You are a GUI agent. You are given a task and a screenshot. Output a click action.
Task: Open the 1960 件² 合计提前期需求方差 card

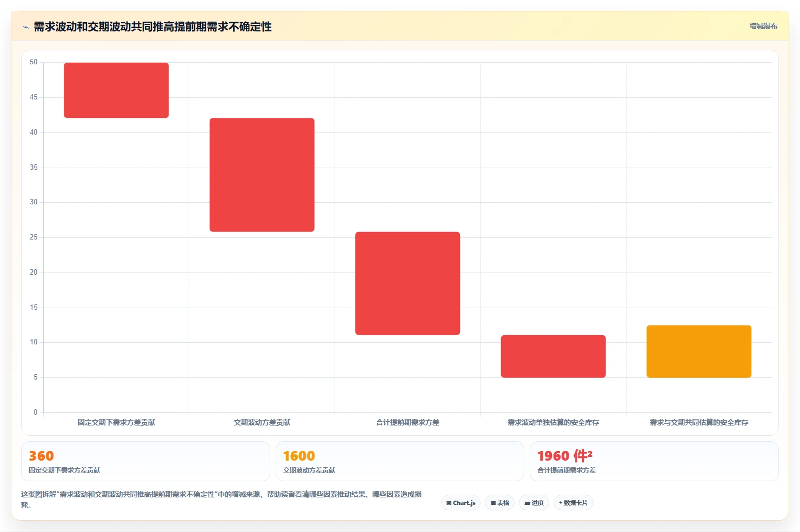tap(654, 461)
